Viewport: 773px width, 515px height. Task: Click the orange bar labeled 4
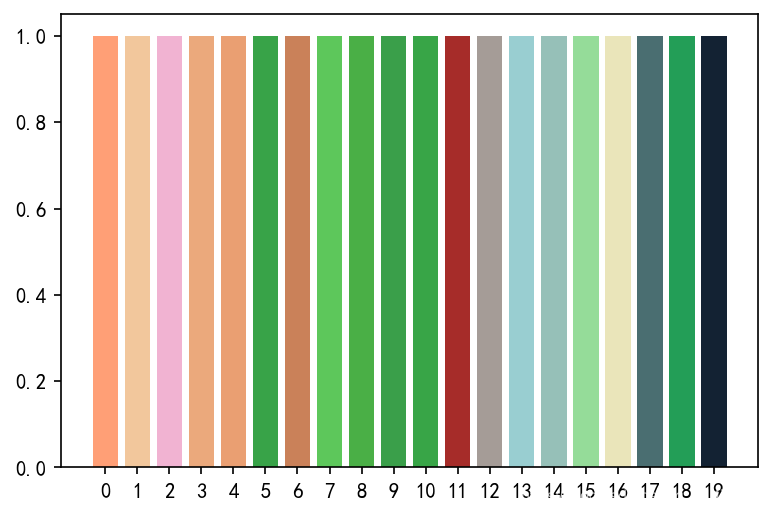pos(234,251)
